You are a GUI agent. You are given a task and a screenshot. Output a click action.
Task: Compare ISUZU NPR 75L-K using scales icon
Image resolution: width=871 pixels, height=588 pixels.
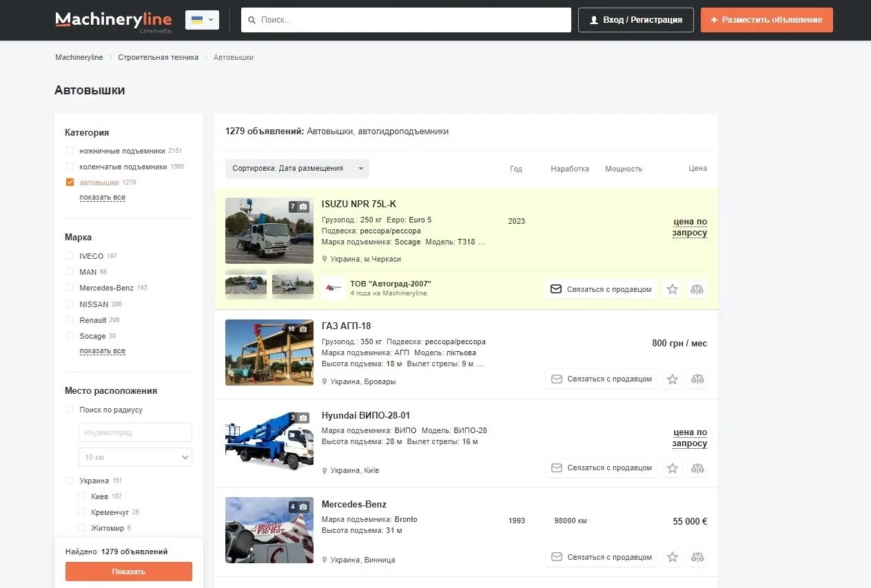tap(697, 290)
